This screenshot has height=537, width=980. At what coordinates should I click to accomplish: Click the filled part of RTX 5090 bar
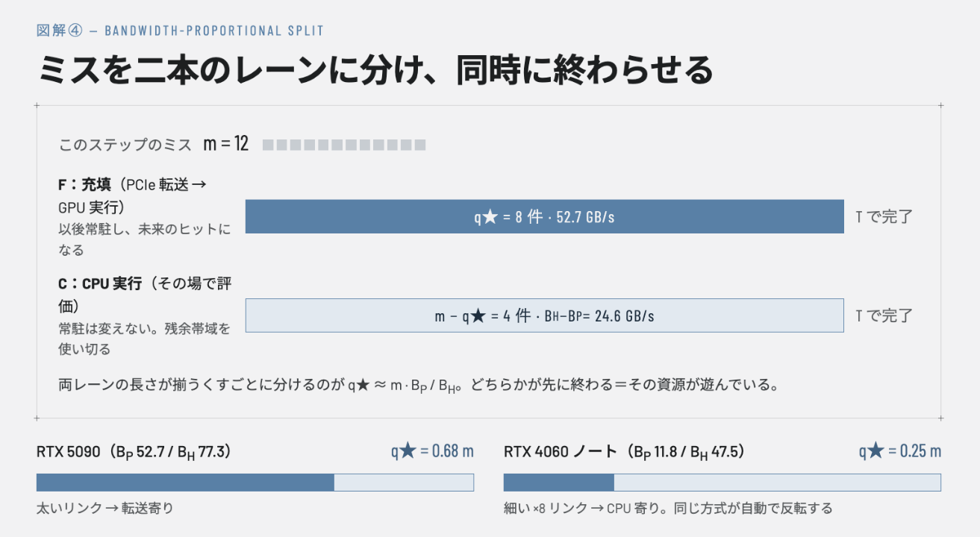point(185,483)
